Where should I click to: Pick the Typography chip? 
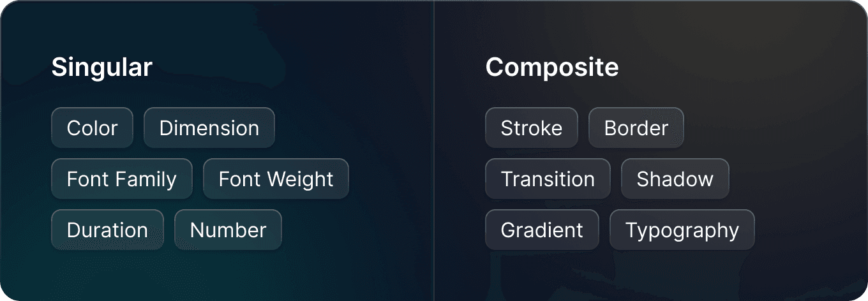[x=682, y=230]
